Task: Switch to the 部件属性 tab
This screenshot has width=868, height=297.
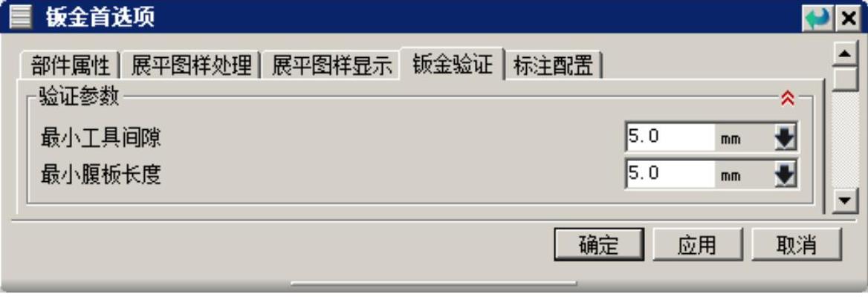Action: [x=68, y=66]
